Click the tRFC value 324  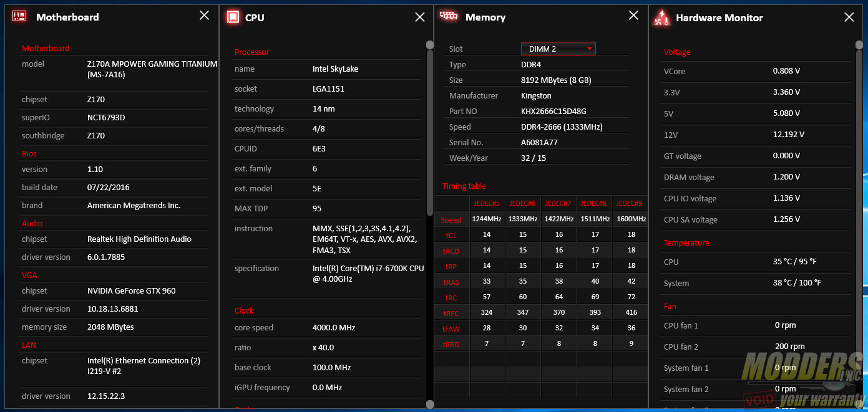click(x=487, y=312)
